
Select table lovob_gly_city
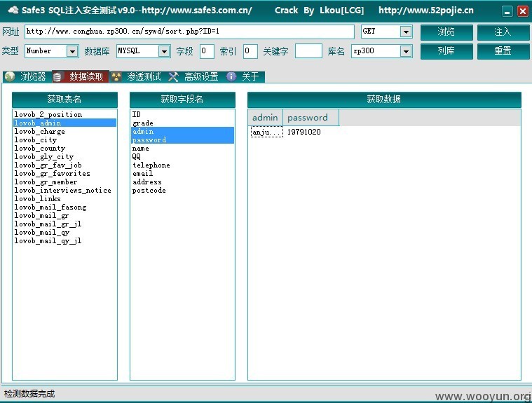[x=64, y=157]
